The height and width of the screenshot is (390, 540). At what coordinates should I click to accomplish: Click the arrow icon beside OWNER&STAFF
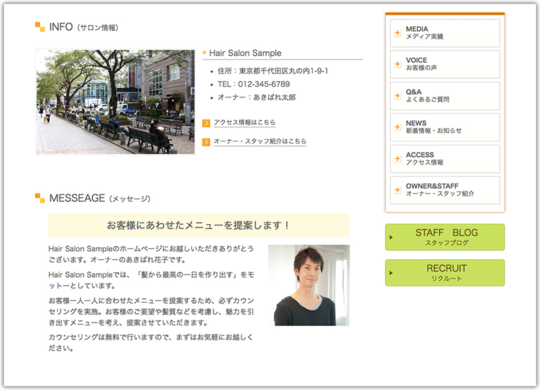tap(397, 190)
